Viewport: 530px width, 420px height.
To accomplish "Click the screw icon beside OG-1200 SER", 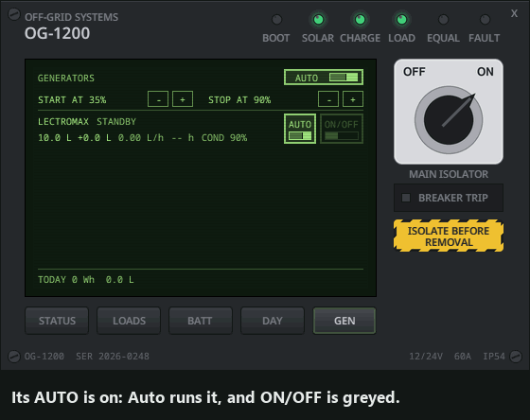I will tap(14, 357).
